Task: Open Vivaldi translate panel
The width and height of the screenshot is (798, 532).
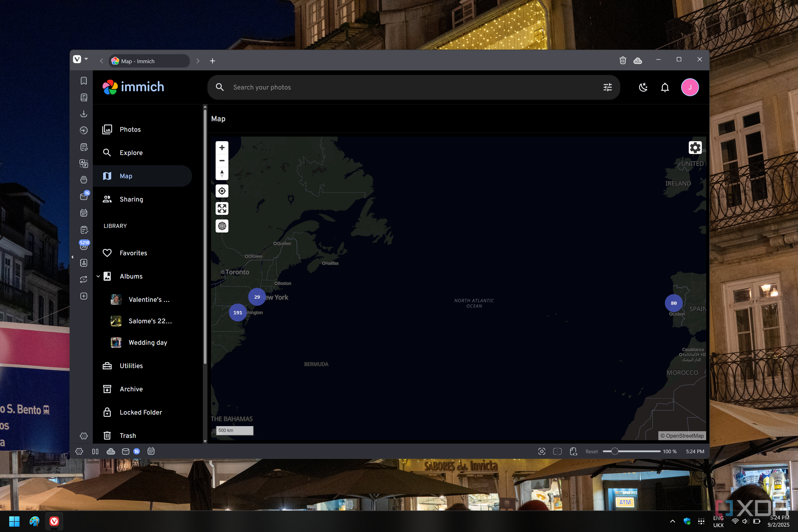Action: tap(83, 163)
